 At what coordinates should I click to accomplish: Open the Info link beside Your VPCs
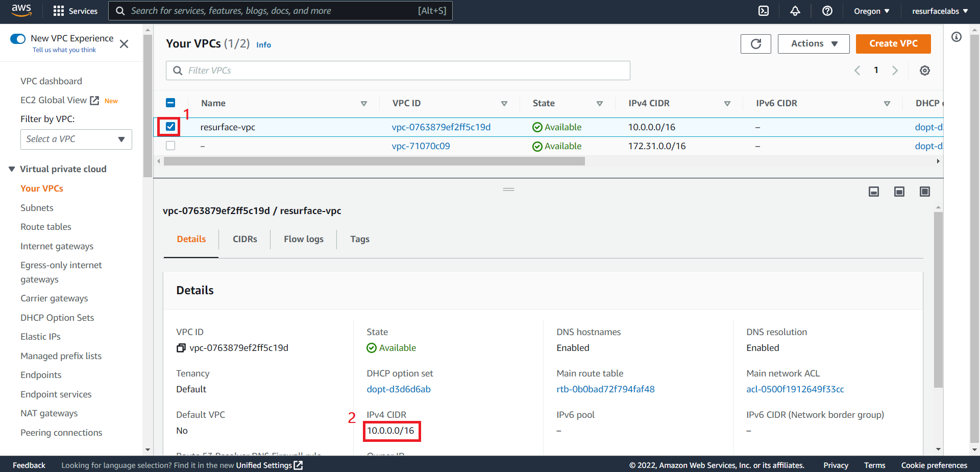263,45
